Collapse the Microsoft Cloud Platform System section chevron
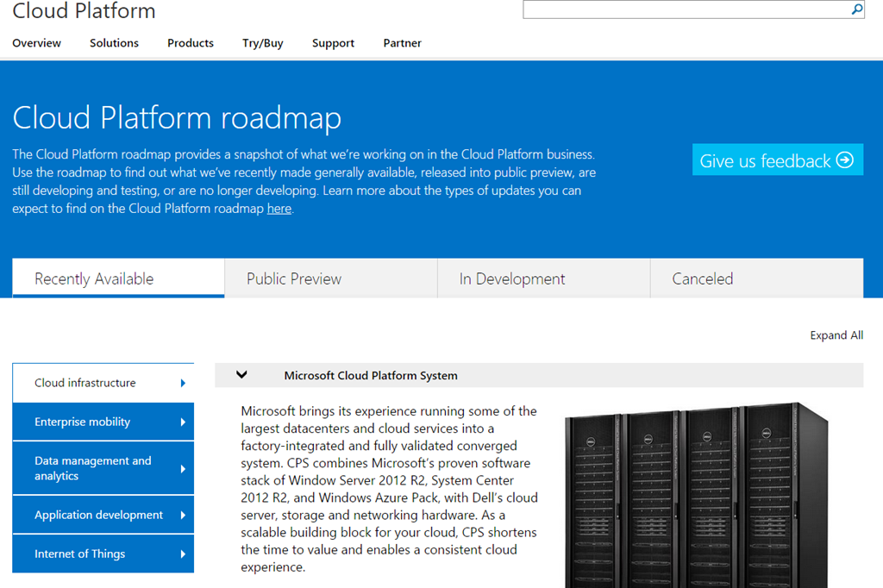This screenshot has height=588, width=883. coord(242,374)
